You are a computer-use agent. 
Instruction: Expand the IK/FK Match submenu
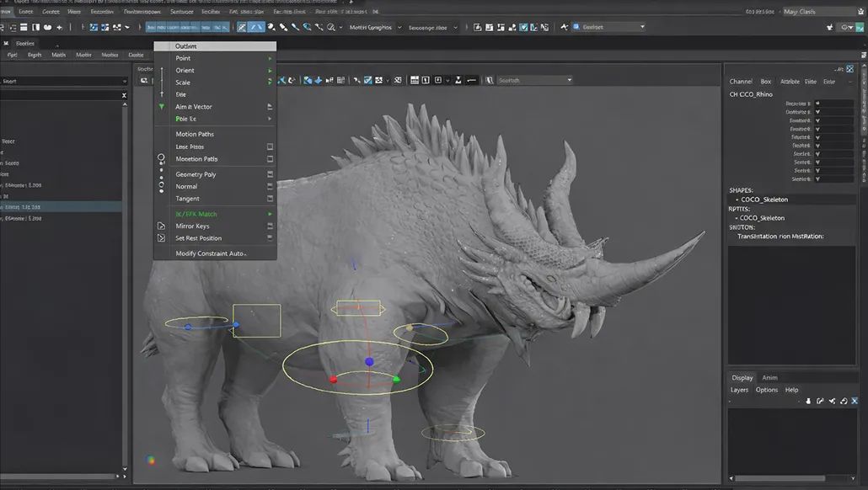coord(270,214)
